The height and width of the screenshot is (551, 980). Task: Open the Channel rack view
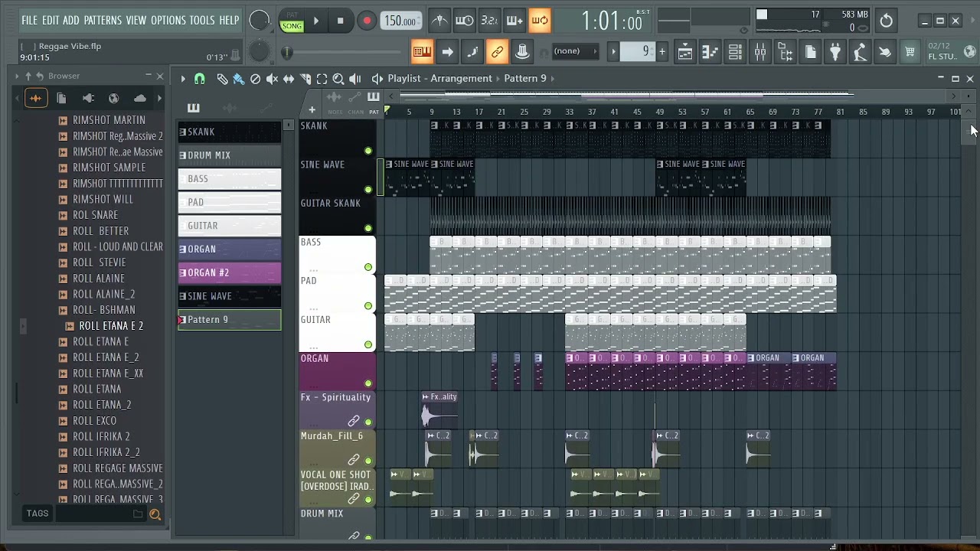pos(734,52)
